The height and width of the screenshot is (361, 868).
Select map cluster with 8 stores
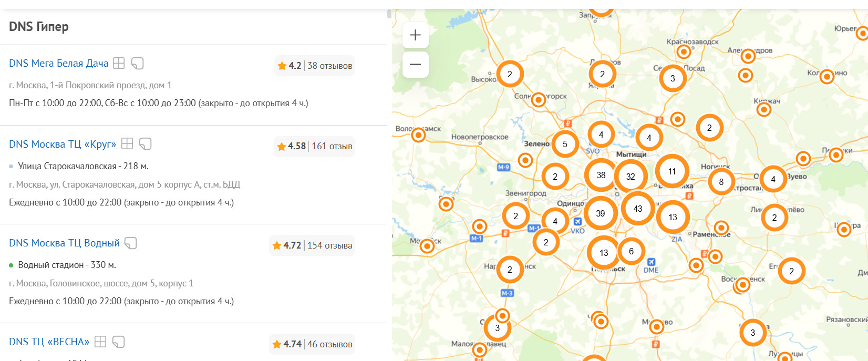pyautogui.click(x=721, y=182)
